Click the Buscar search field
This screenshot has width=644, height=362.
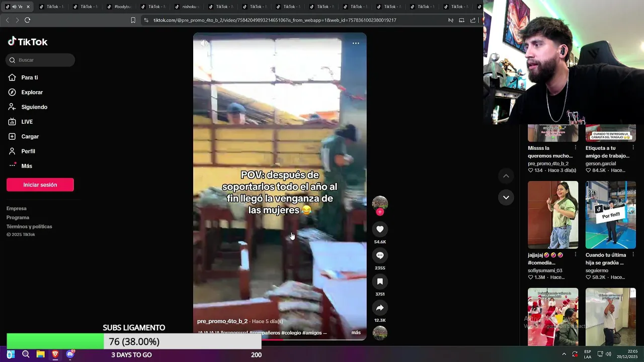[x=40, y=60]
